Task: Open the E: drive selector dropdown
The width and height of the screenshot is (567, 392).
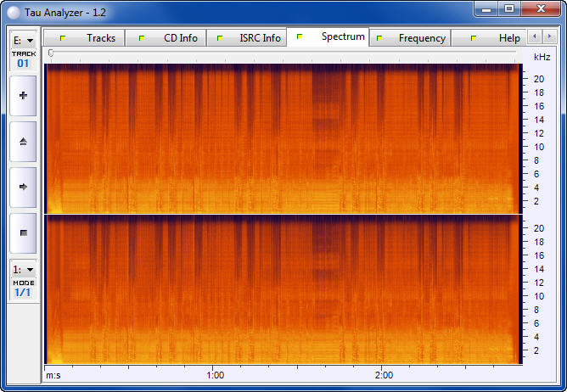Action: [23, 40]
